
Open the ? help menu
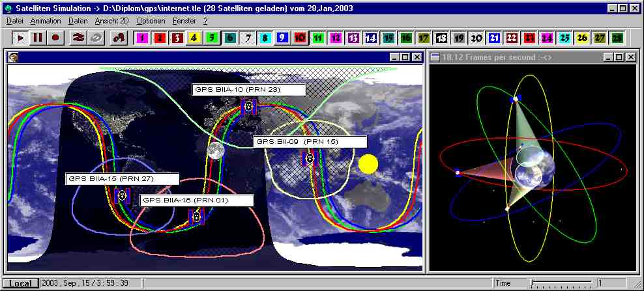click(206, 21)
